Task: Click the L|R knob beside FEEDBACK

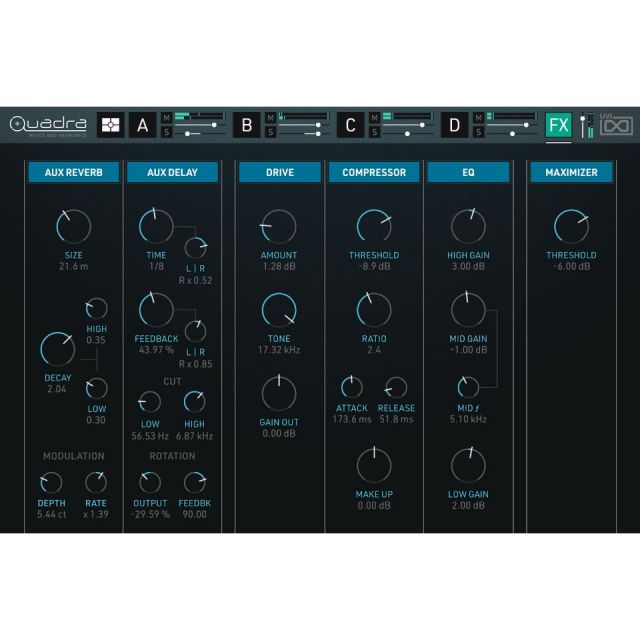Action: click(x=196, y=331)
